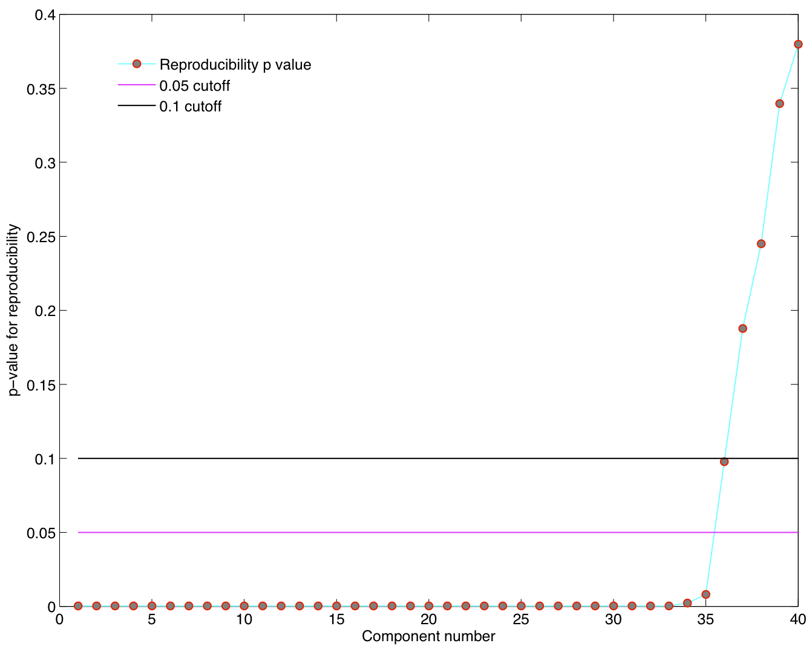Viewport: 812px width, 646px height.
Task: Select the marker at component 20
Action: tap(429, 604)
